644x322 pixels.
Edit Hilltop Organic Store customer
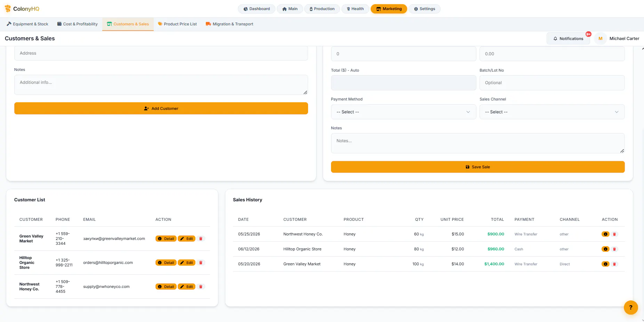(x=187, y=263)
